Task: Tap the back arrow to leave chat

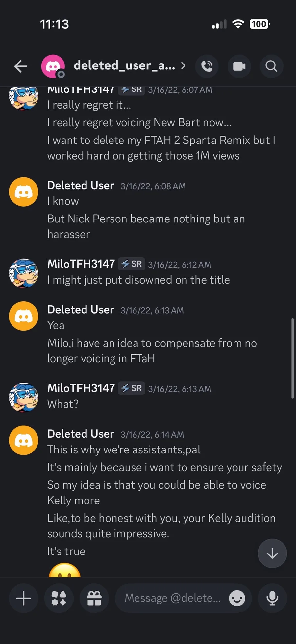Action: point(21,66)
